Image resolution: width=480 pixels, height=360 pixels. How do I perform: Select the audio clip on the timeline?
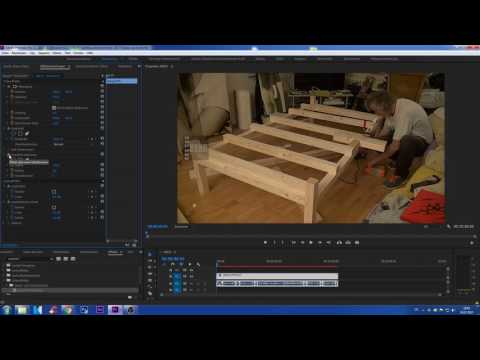(x=277, y=283)
